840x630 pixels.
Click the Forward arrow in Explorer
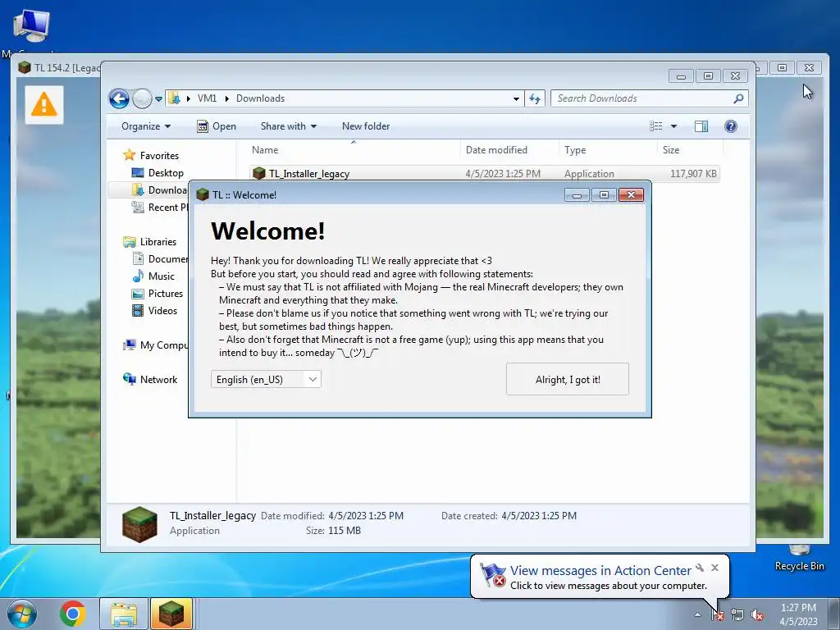[x=142, y=98]
